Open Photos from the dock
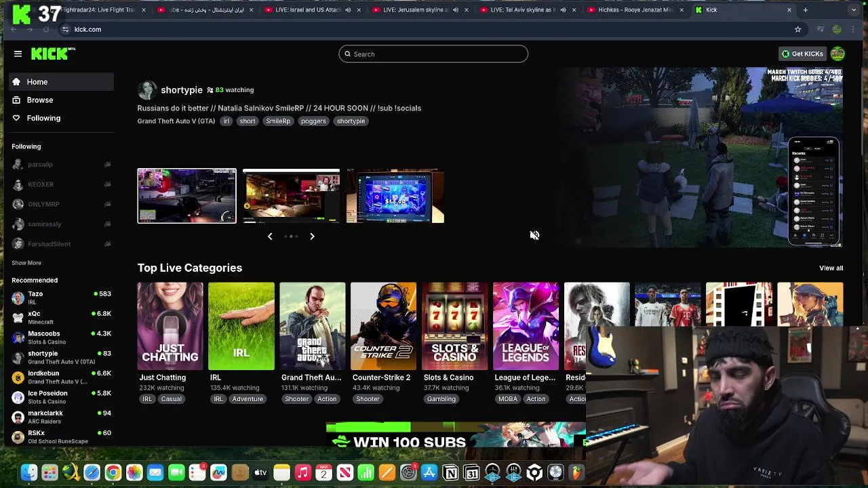The width and height of the screenshot is (868, 488). pos(134,473)
